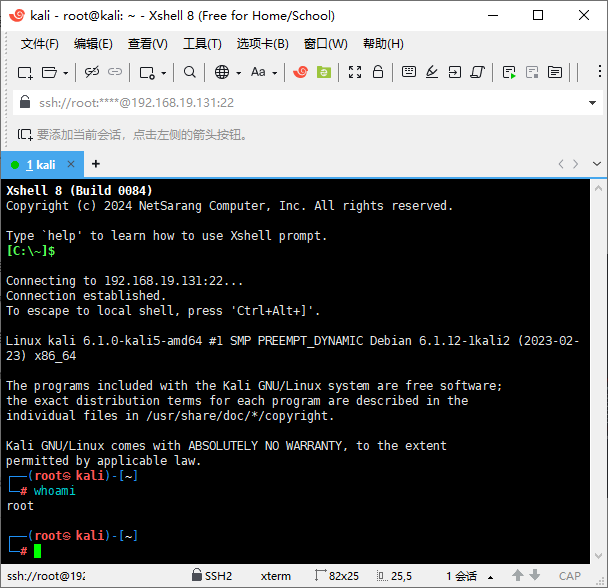This screenshot has width=608, height=588.
Task: Click the greyed stop script icon
Action: [532, 73]
